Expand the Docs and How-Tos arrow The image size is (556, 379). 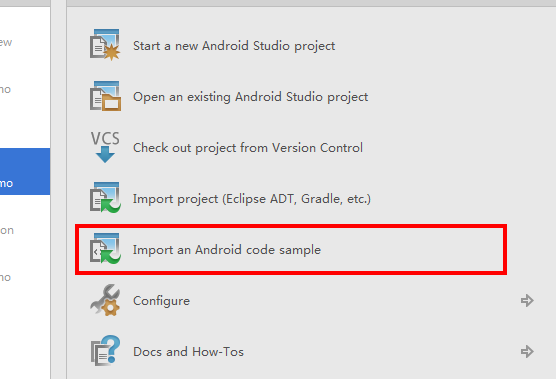tap(527, 352)
